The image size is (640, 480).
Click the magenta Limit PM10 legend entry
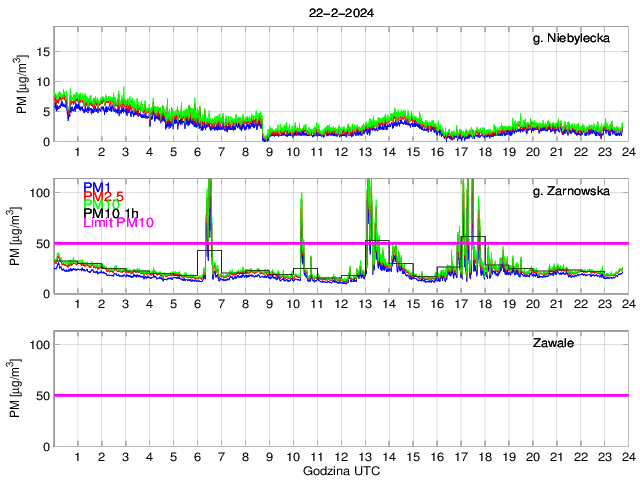[x=118, y=222]
